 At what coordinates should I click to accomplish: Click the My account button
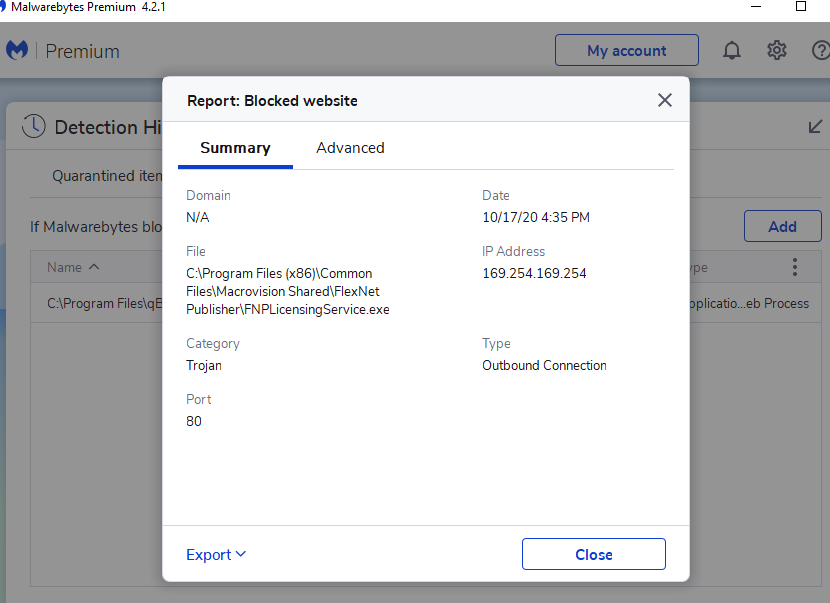pyautogui.click(x=627, y=50)
